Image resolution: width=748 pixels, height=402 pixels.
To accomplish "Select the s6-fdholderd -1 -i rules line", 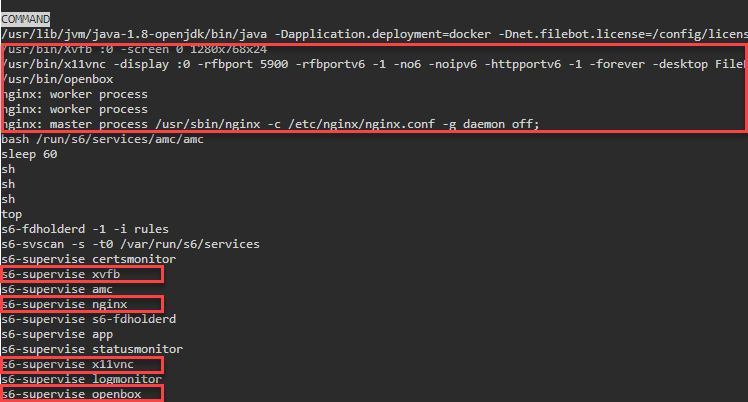I will coord(85,229).
